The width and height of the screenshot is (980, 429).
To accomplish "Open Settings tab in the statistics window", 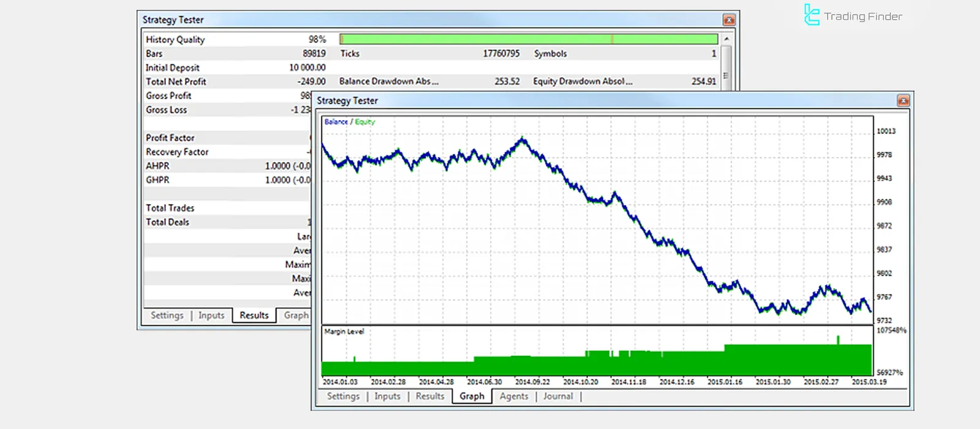I will tap(167, 316).
